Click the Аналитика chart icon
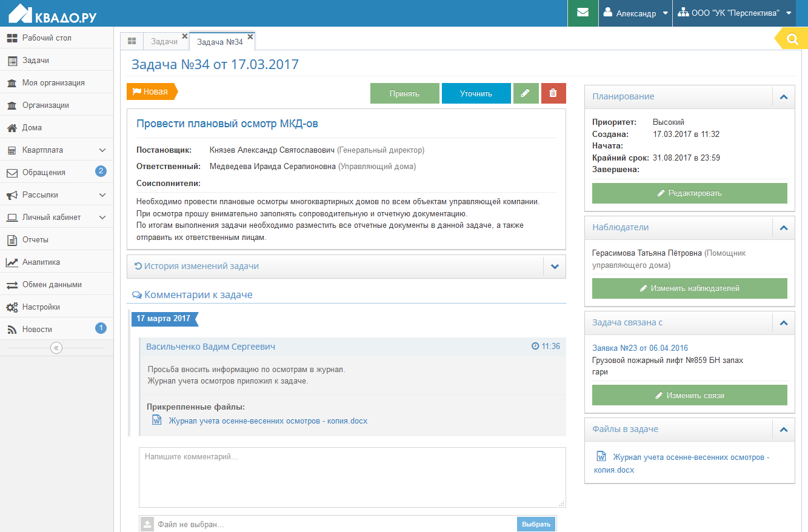Screen dimensions: 808x532 coord(12,262)
